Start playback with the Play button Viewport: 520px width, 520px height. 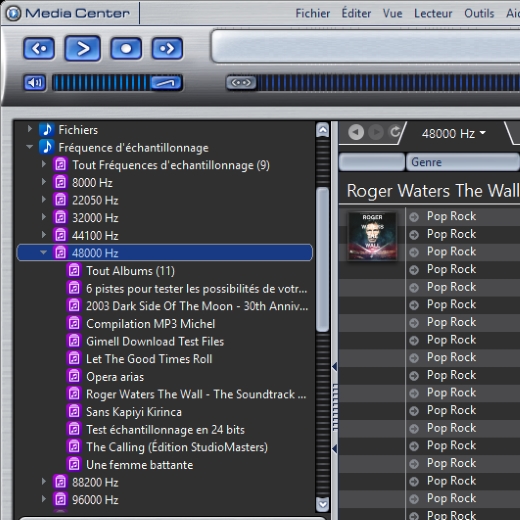coord(83,49)
